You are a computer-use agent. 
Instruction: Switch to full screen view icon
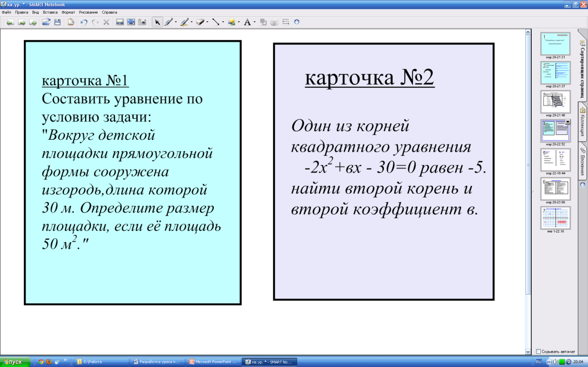(131, 22)
